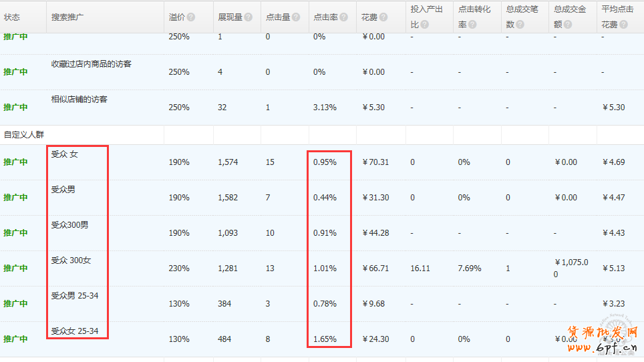Open the help icon next to 花费

[x=383, y=17]
